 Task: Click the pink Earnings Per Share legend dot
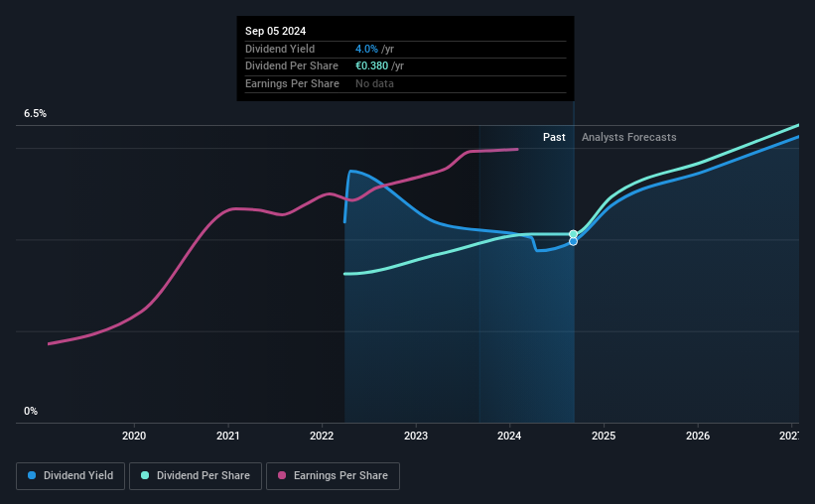click(x=282, y=475)
